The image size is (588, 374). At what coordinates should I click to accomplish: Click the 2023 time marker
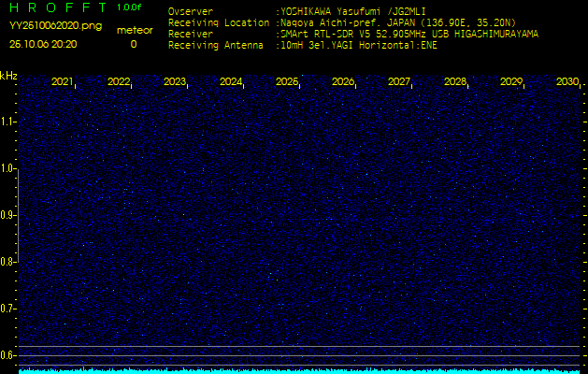point(174,82)
